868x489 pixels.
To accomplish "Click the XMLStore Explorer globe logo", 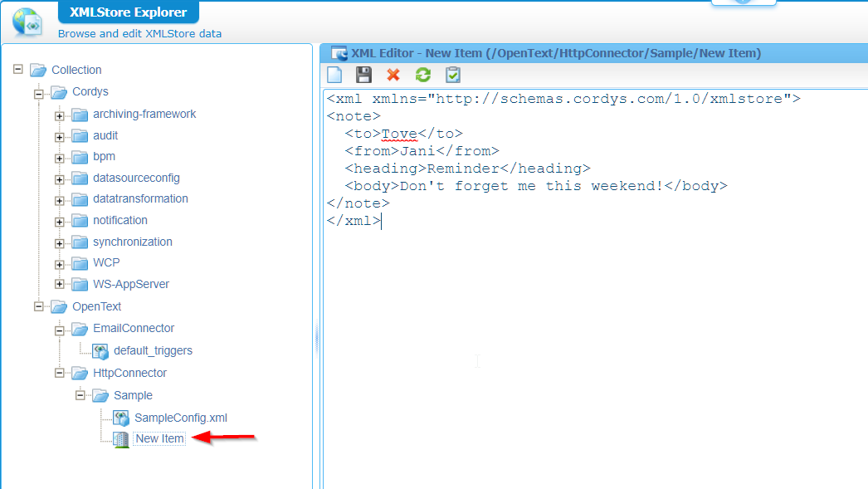I will [x=27, y=22].
